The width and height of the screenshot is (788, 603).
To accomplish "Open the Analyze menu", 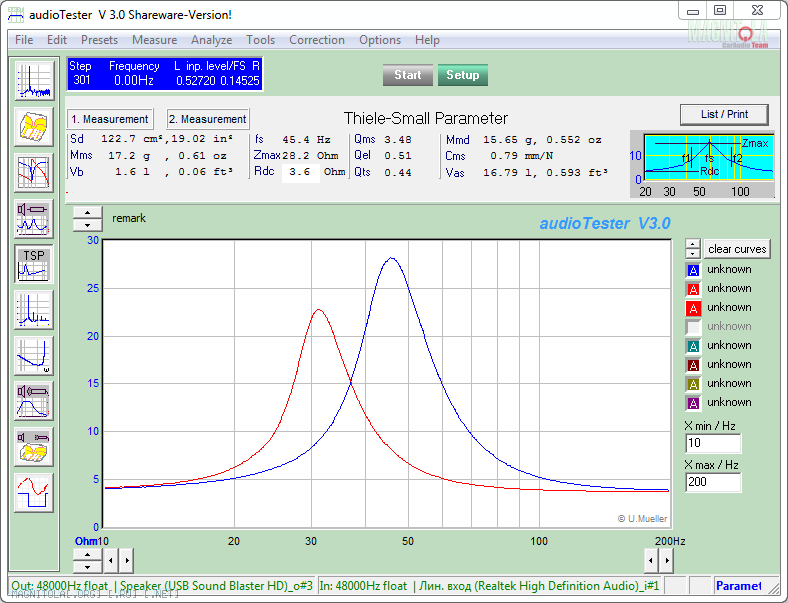I will [212, 40].
